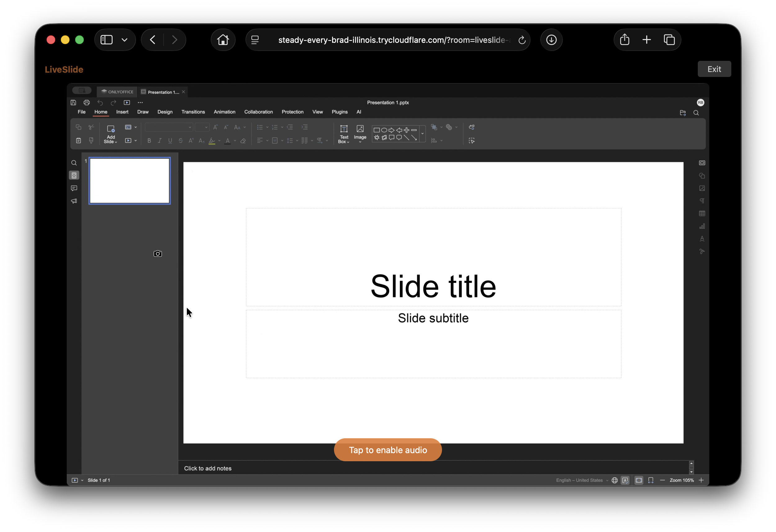Select the Text Box tool
776x532 pixels.
point(344,133)
